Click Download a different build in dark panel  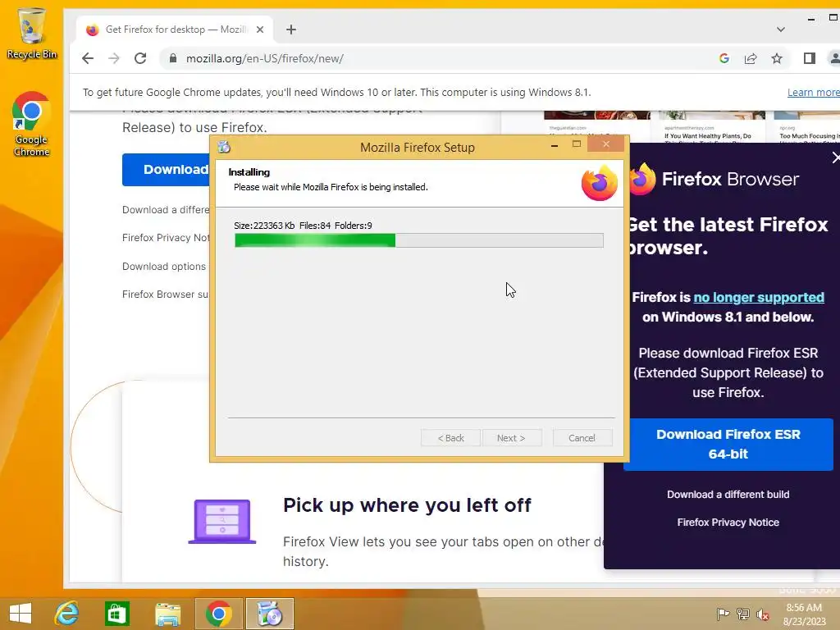click(728, 495)
